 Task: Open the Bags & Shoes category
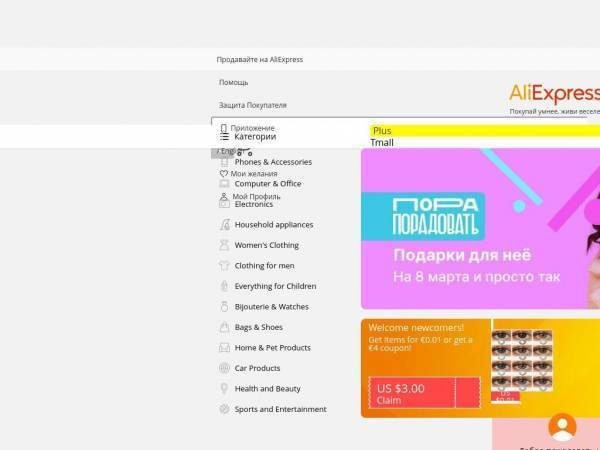[x=259, y=327]
